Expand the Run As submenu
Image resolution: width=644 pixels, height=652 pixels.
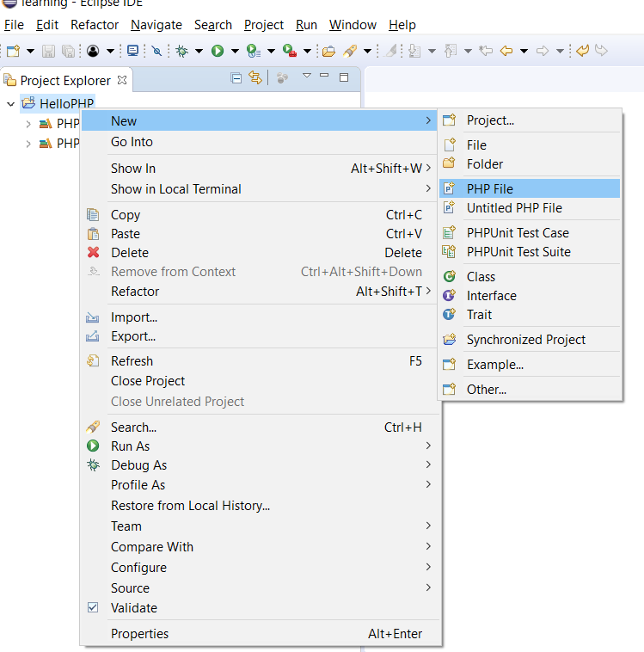click(259, 446)
